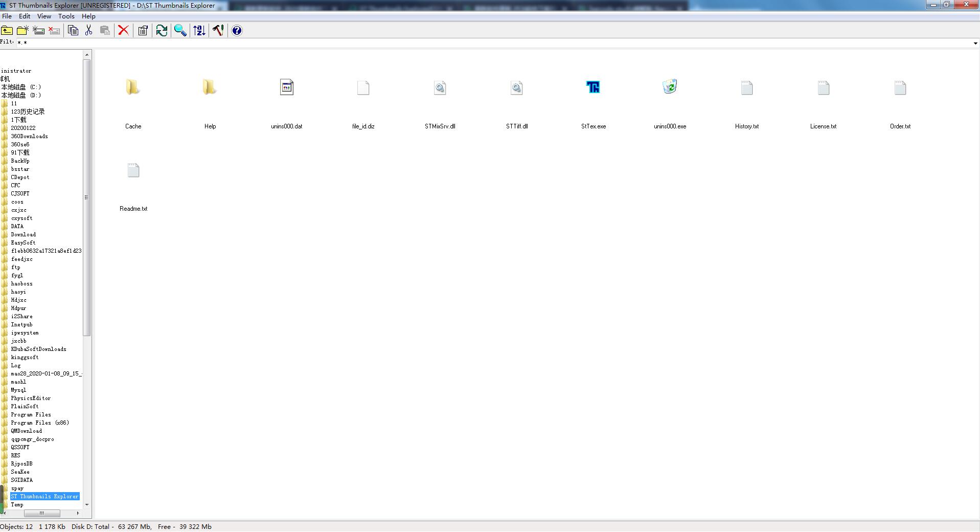The image size is (980, 532).
Task: Select local disk (D:) in tree
Action: (21, 96)
